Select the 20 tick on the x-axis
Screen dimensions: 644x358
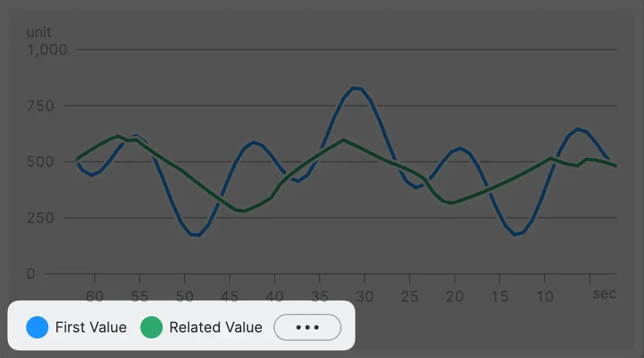(455, 296)
